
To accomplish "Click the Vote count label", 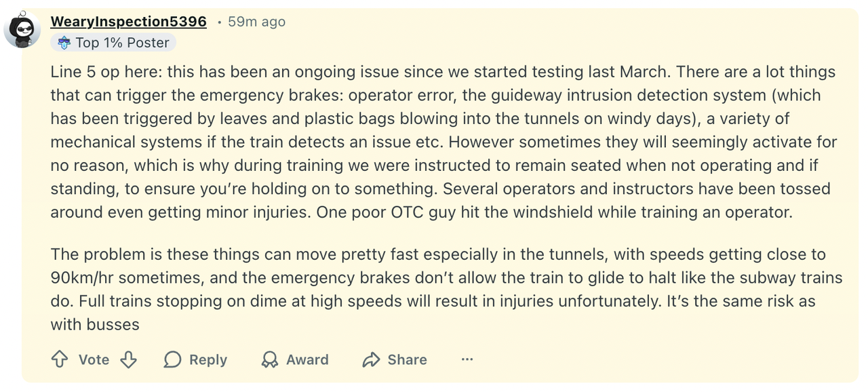I will coord(94,359).
